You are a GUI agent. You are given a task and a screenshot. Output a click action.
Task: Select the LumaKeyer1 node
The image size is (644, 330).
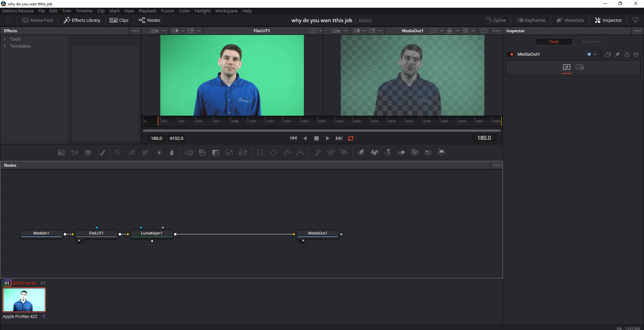click(152, 233)
